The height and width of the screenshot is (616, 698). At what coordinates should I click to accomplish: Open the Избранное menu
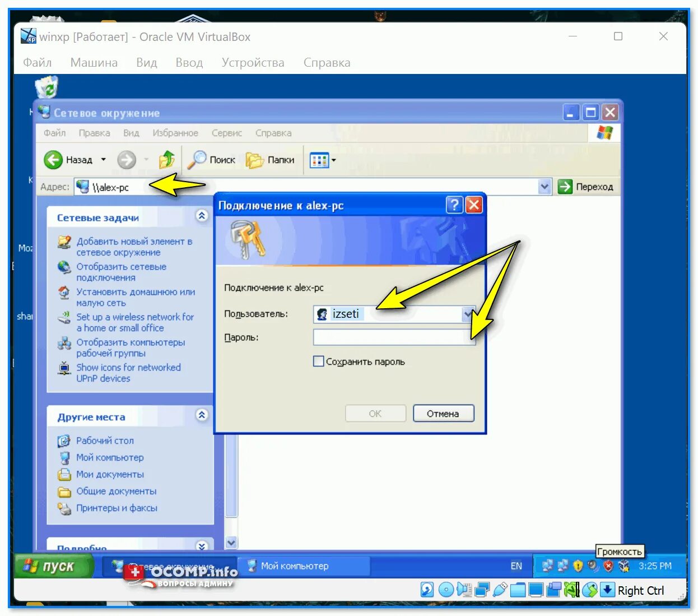[175, 133]
